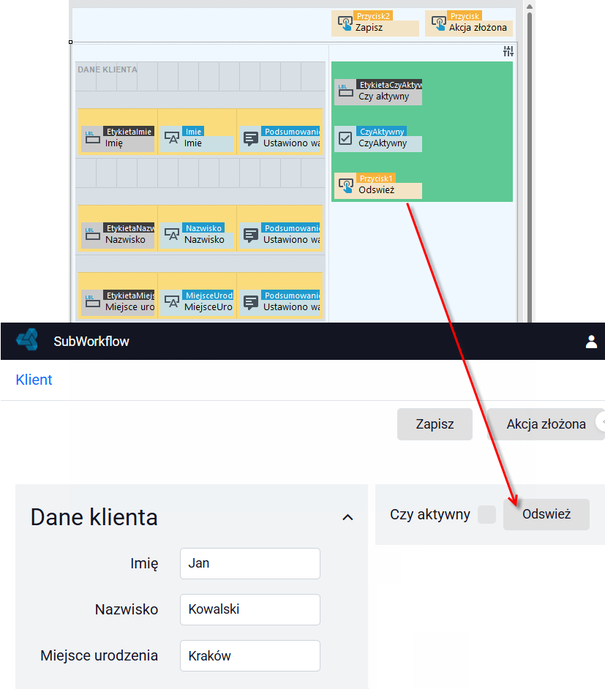The height and width of the screenshot is (700, 605).
Task: Select the MiejsceUrodzenia field component
Action: (197, 302)
